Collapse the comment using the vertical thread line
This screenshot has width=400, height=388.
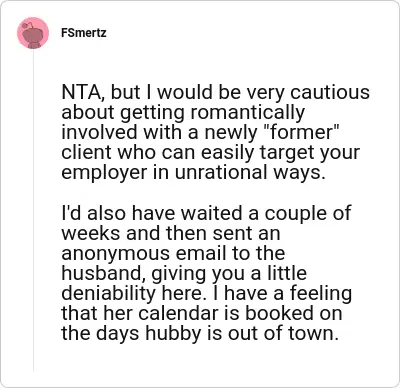coord(33,211)
